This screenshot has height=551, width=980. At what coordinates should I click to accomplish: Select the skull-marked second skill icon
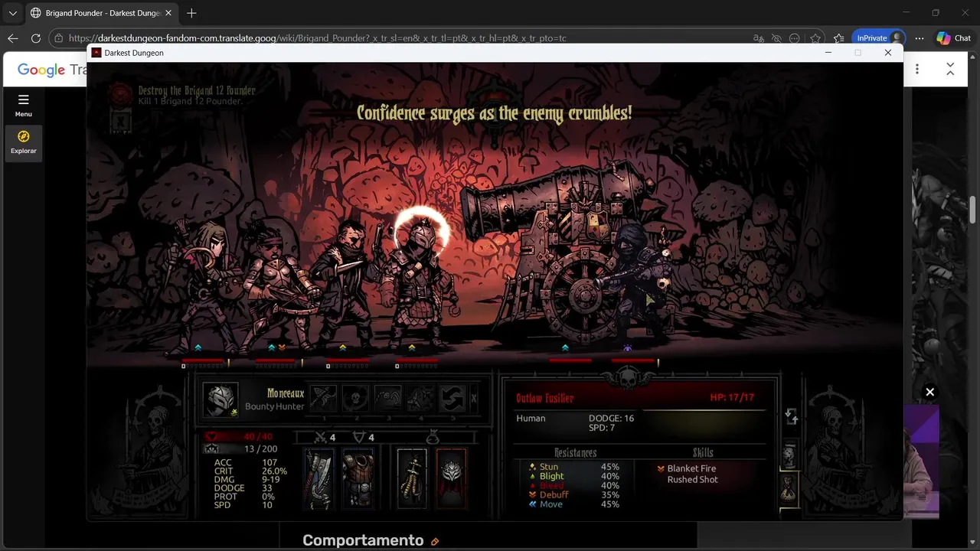(356, 398)
